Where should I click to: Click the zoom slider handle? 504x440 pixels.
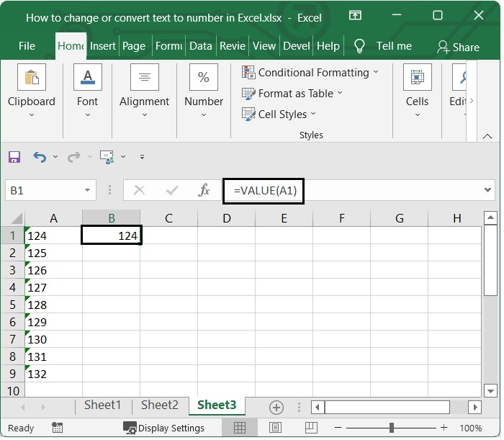(392, 428)
